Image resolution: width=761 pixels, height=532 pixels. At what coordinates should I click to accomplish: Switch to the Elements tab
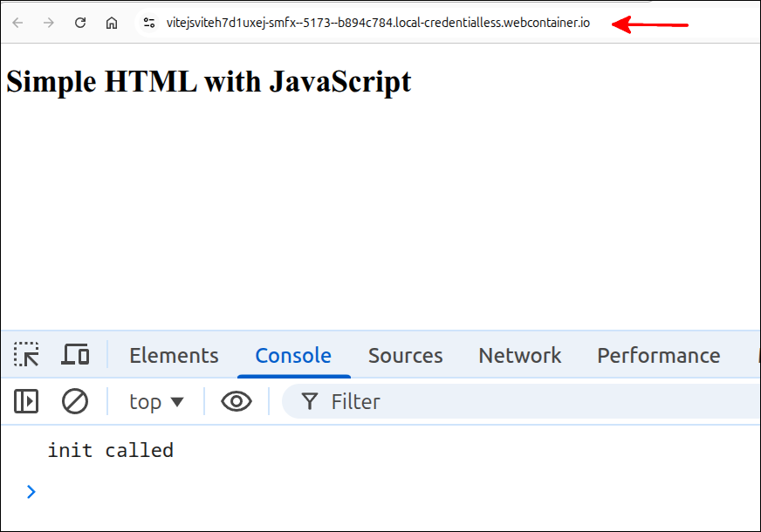(x=174, y=355)
